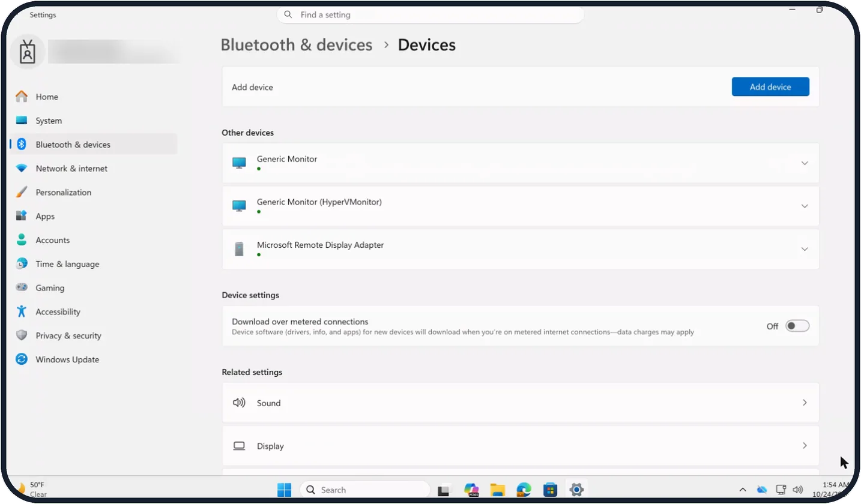
Task: Click the Remote Display Adapter device icon
Action: pyautogui.click(x=239, y=249)
